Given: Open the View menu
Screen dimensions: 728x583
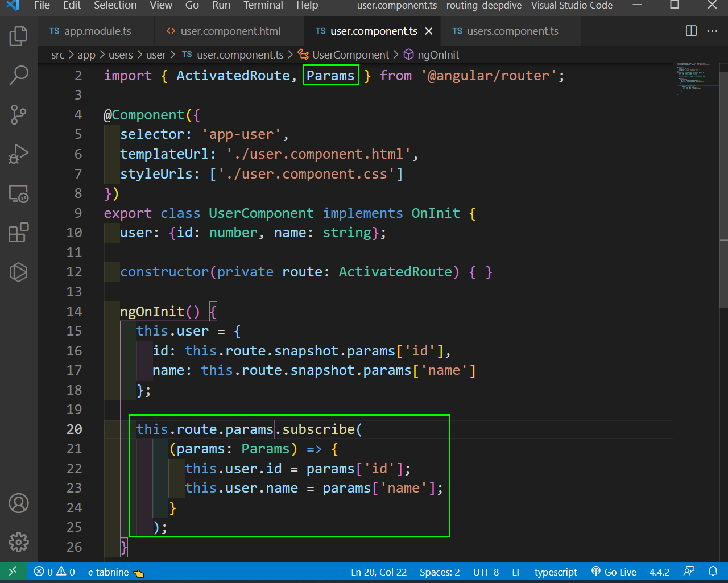Looking at the screenshot, I should [x=161, y=5].
